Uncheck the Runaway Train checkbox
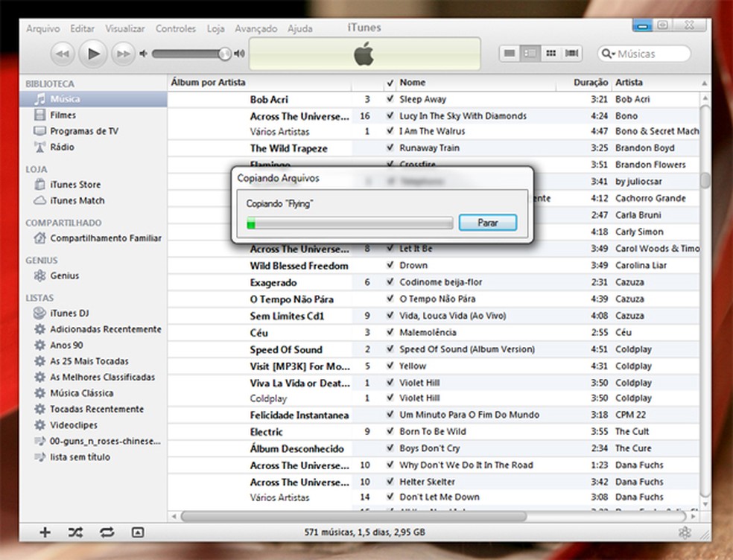The image size is (733, 560). coord(390,147)
